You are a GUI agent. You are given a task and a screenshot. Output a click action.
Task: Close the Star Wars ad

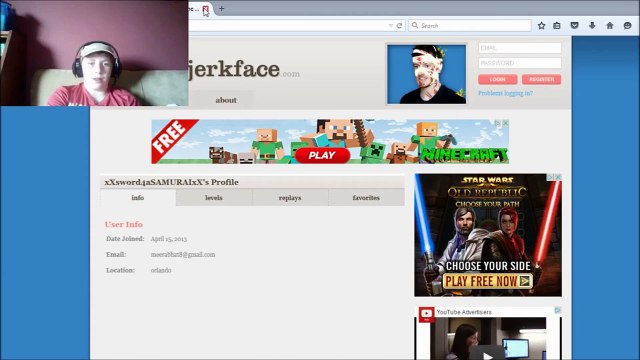pyautogui.click(x=558, y=177)
